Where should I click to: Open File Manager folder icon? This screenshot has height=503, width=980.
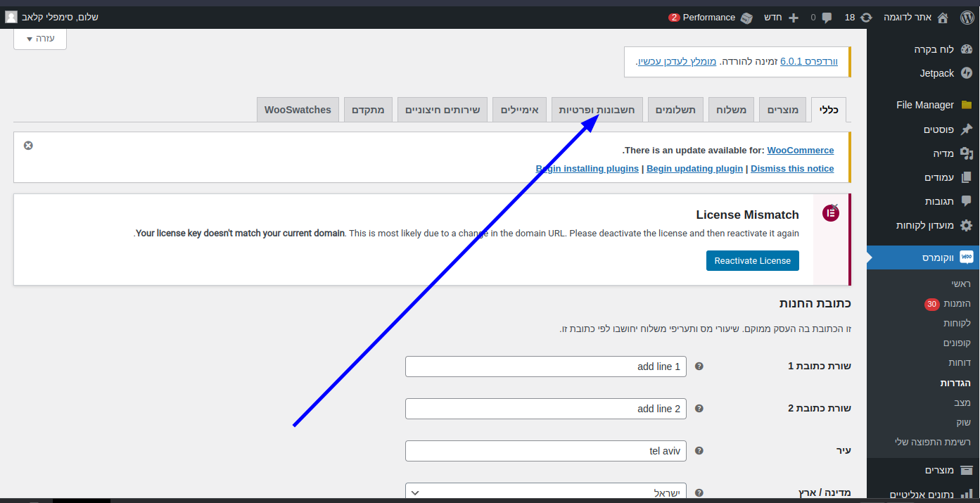point(967,105)
